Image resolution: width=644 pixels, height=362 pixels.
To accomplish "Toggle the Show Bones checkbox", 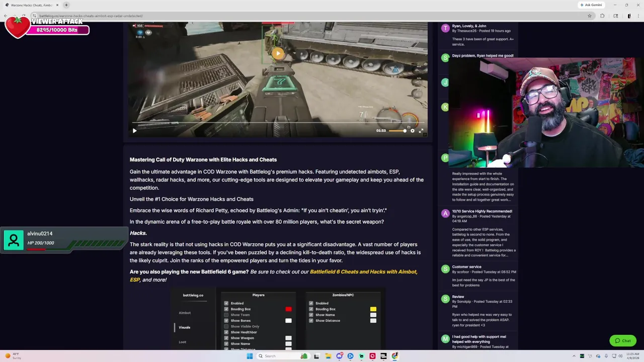I will point(226,321).
